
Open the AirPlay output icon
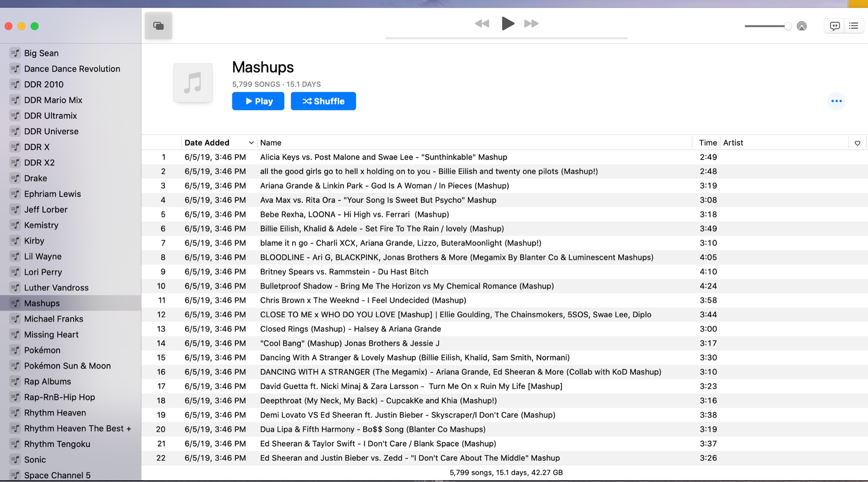[801, 26]
